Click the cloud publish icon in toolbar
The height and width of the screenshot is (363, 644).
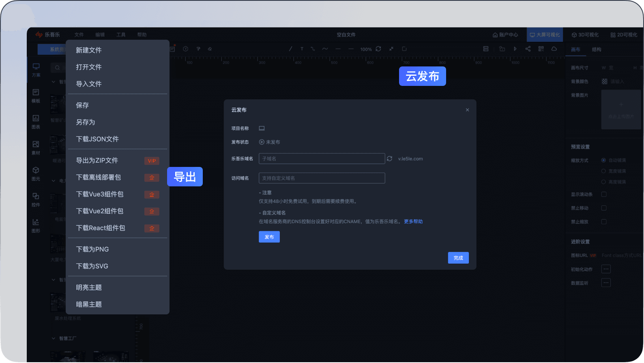554,49
